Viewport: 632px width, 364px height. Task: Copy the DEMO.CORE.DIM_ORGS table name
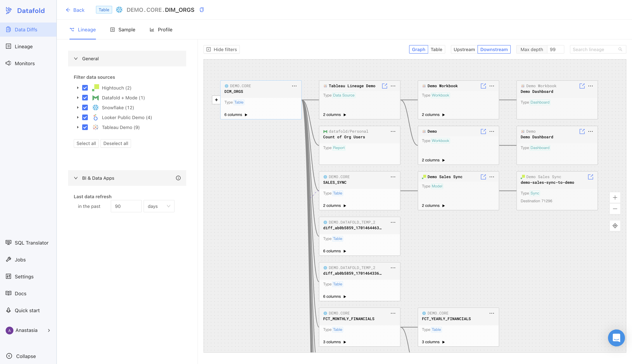[x=202, y=10]
